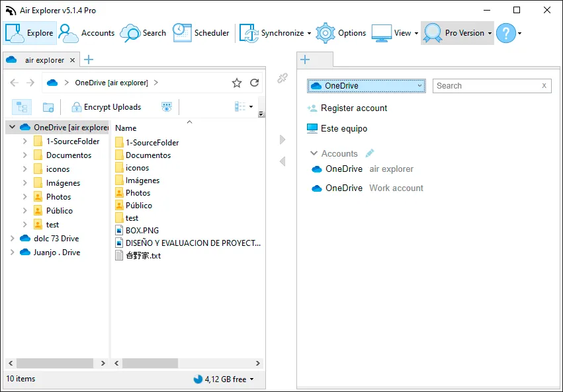Open the Accounts manager

[x=87, y=33]
